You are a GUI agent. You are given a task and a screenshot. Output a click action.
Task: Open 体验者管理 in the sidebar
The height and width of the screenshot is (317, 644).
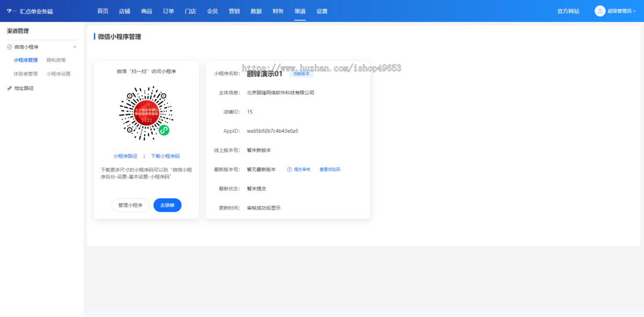26,74
